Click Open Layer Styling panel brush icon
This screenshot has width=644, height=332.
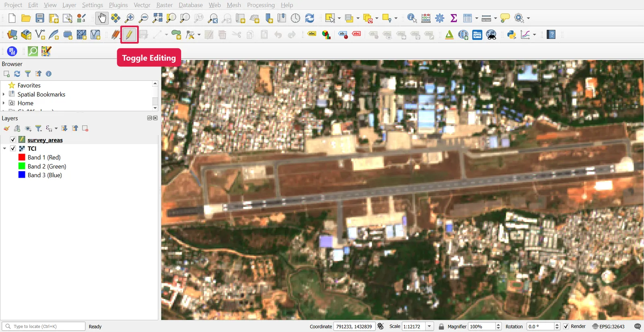pos(6,129)
